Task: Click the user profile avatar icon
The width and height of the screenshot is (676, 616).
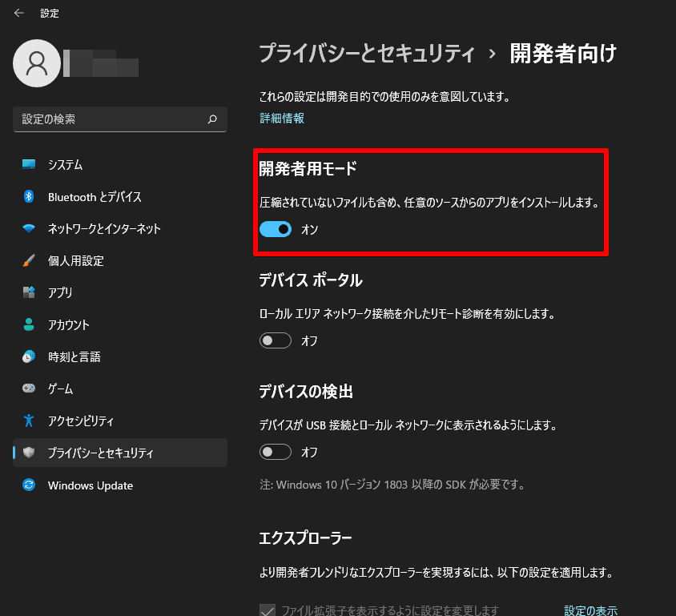Action: (36, 63)
